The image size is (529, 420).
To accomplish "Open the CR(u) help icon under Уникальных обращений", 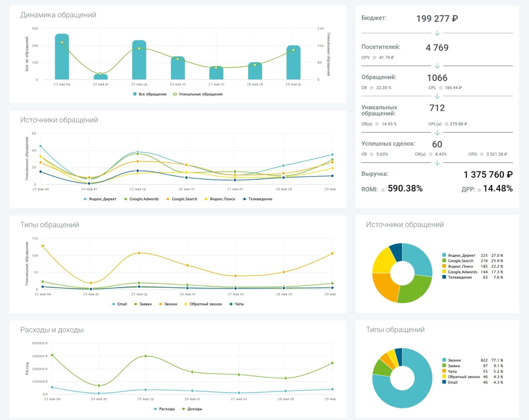I will tap(377, 124).
